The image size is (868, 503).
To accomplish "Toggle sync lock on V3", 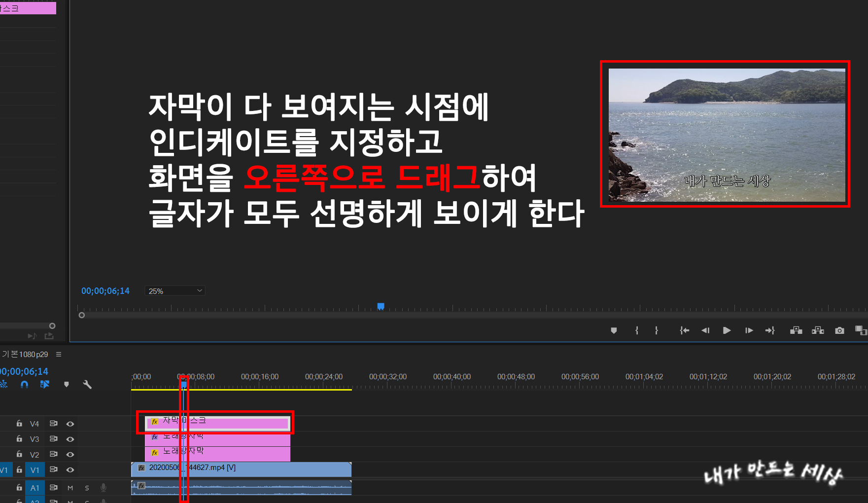I will coord(53,439).
